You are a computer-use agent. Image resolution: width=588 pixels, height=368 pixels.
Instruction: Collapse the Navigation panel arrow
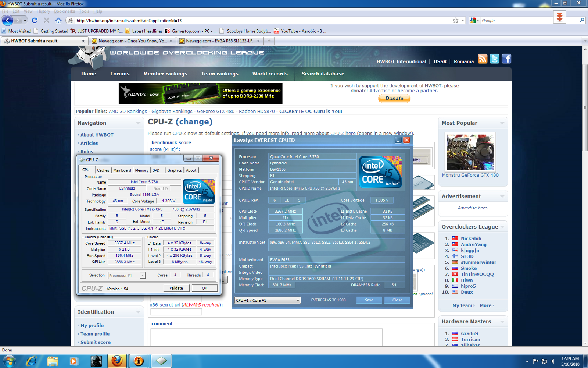click(x=138, y=123)
